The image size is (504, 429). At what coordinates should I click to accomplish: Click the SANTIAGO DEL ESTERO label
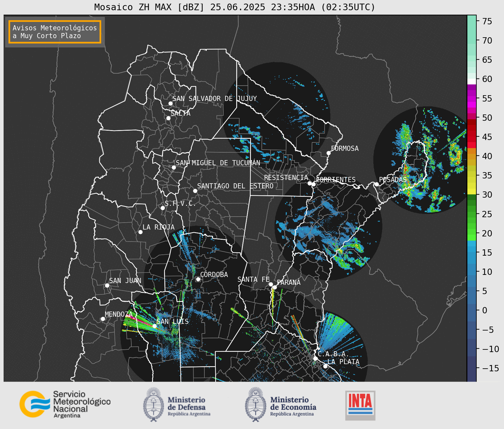235,186
